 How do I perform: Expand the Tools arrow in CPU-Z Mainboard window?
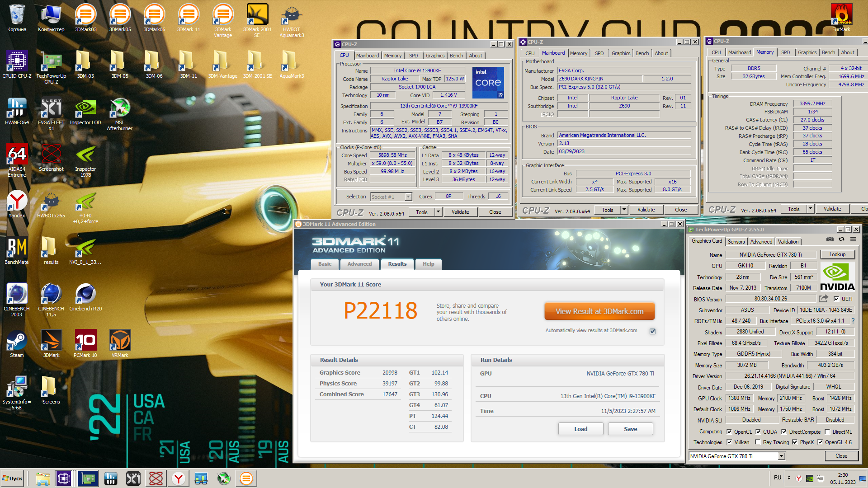[624, 210]
